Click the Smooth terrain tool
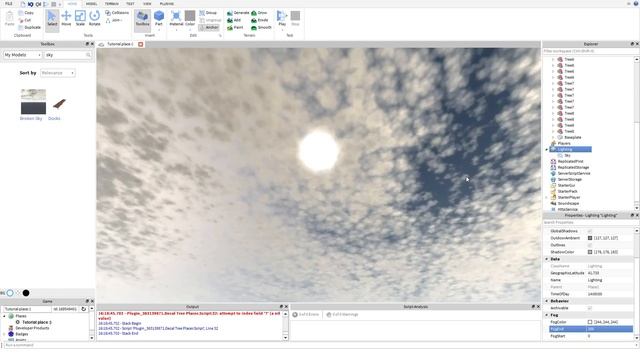Image resolution: width=640 pixels, height=360 pixels. click(x=261, y=27)
